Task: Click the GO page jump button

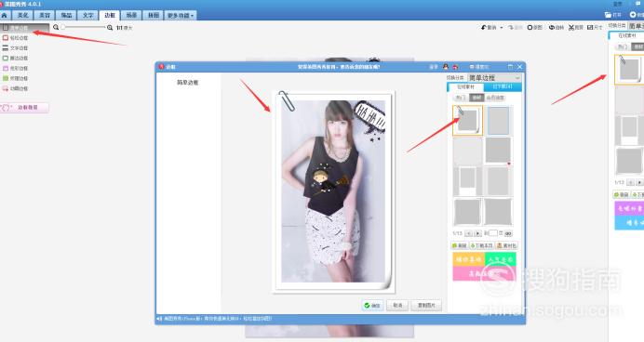Action: pyautogui.click(x=508, y=233)
